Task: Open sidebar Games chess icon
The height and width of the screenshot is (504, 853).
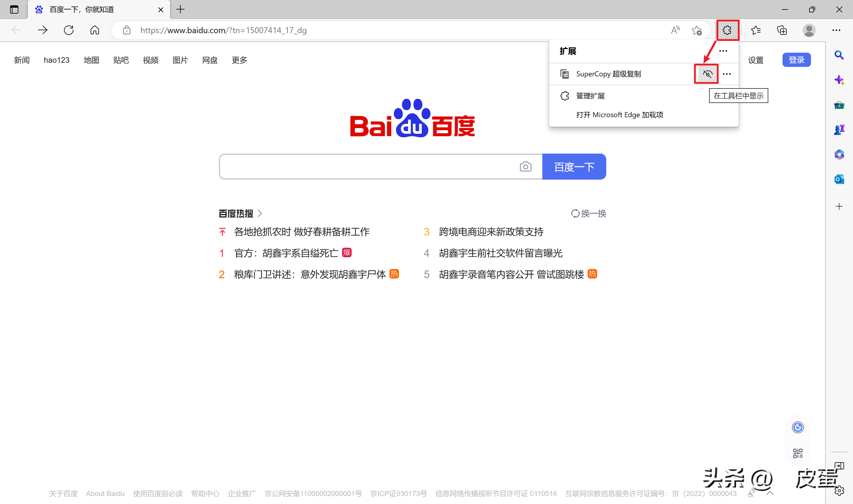Action: 839,129
